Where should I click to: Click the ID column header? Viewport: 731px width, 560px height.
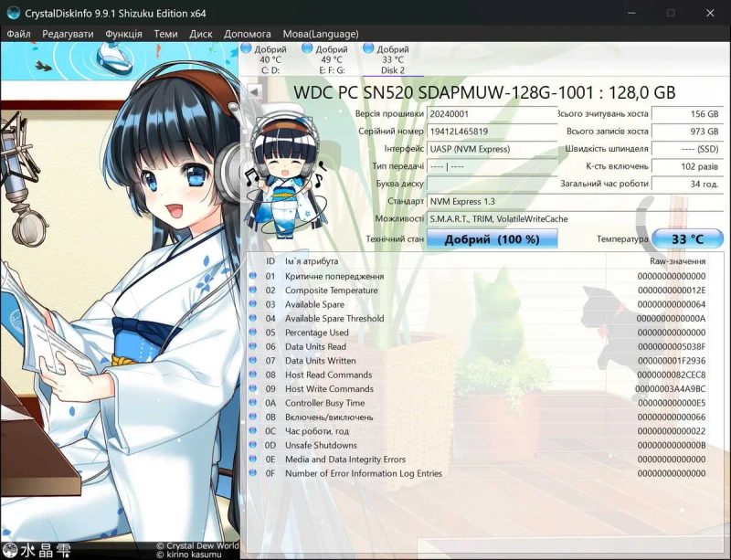[270, 261]
